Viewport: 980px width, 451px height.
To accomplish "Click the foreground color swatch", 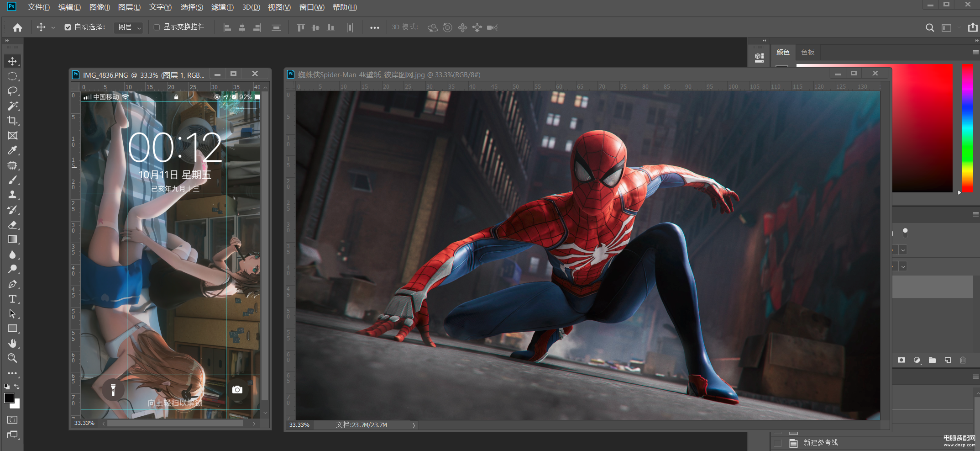I will pos(9,398).
